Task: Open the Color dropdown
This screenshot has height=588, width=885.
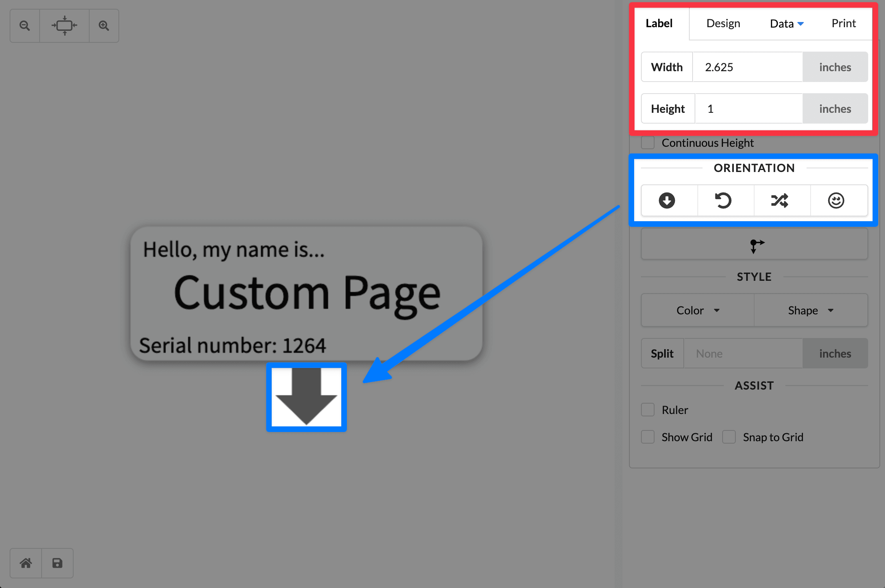Action: tap(698, 310)
